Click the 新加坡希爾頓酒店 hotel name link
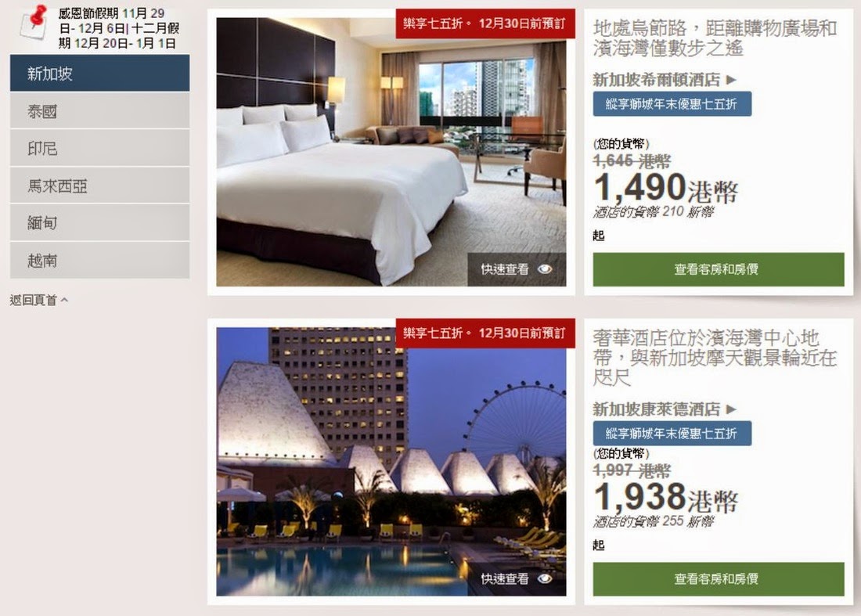The height and width of the screenshot is (616, 861). pyautogui.click(x=656, y=80)
